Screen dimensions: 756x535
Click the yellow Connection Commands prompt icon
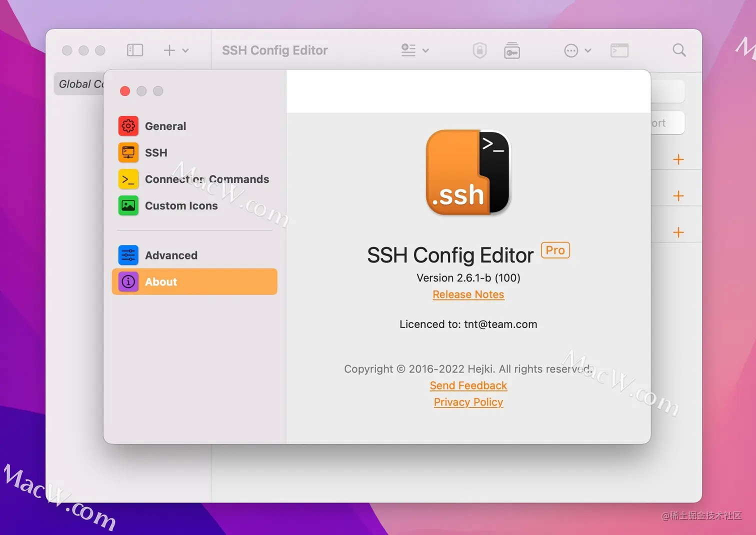(x=128, y=179)
